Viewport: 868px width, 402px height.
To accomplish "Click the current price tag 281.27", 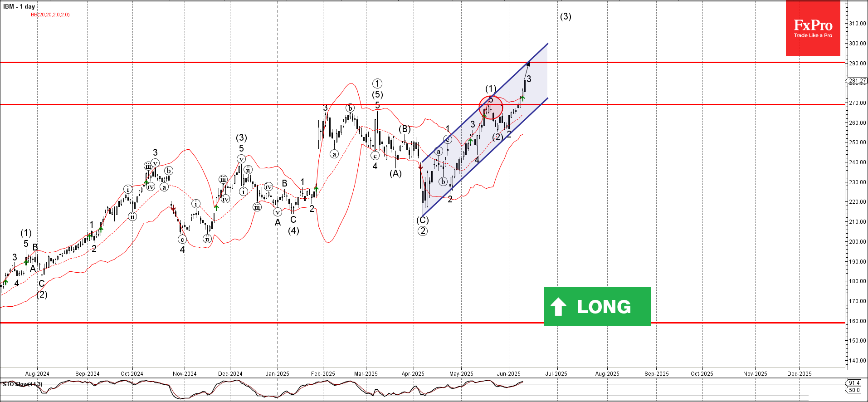I will pos(857,81).
